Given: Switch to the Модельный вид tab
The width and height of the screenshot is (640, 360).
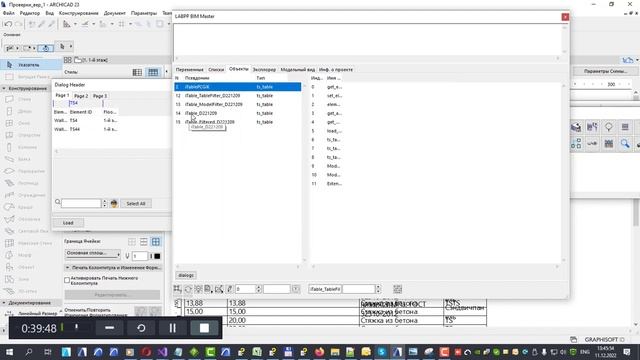Looking at the screenshot, I should pyautogui.click(x=298, y=70).
